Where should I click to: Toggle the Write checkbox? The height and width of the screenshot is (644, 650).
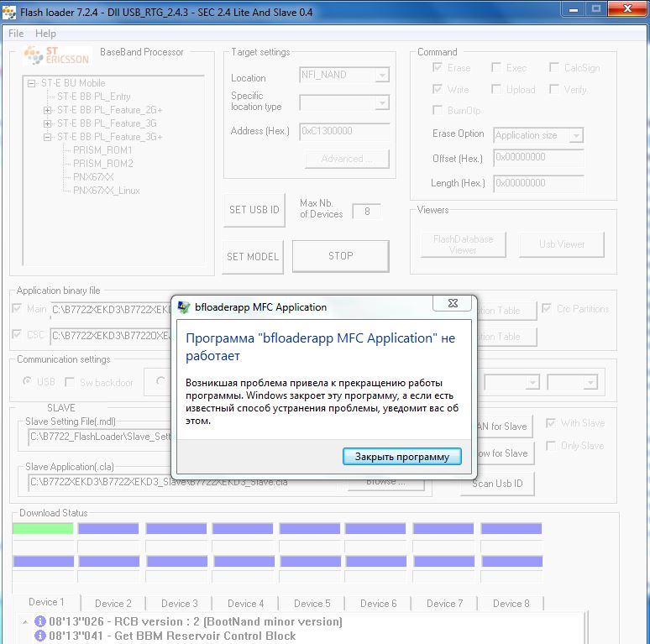pos(437,89)
